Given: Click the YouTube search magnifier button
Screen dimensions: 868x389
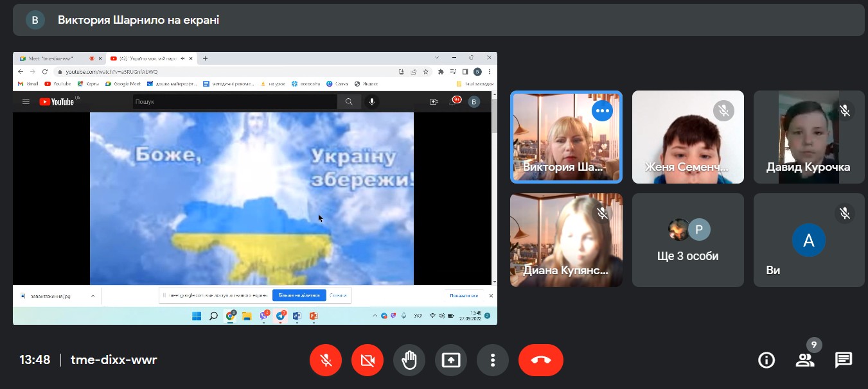Looking at the screenshot, I should (x=349, y=101).
